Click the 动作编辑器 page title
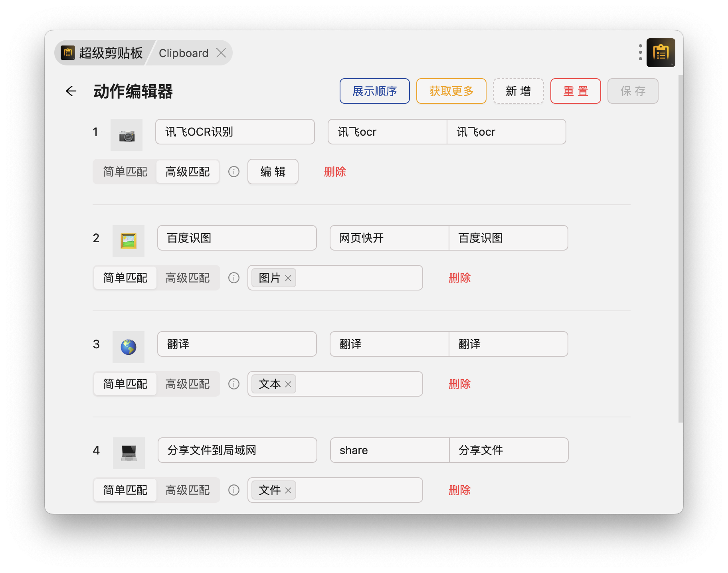The width and height of the screenshot is (728, 573). [133, 91]
